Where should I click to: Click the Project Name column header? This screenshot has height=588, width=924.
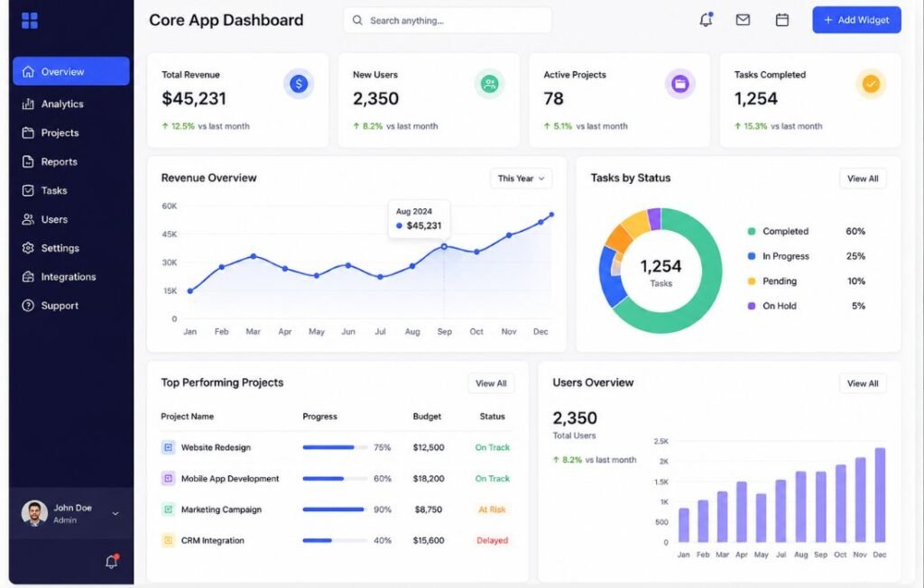click(x=188, y=417)
